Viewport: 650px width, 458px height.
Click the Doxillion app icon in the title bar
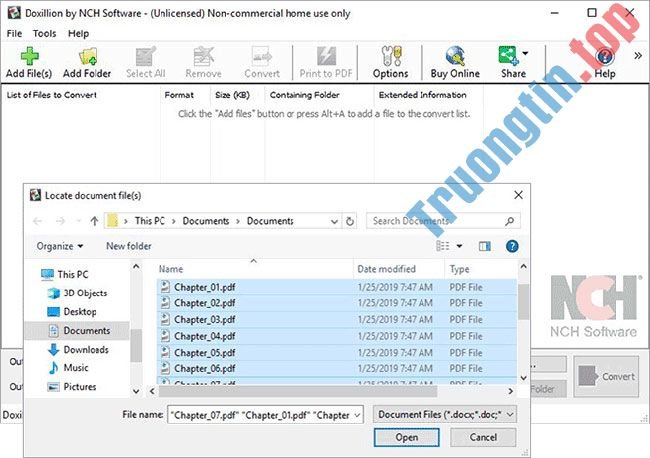point(14,13)
